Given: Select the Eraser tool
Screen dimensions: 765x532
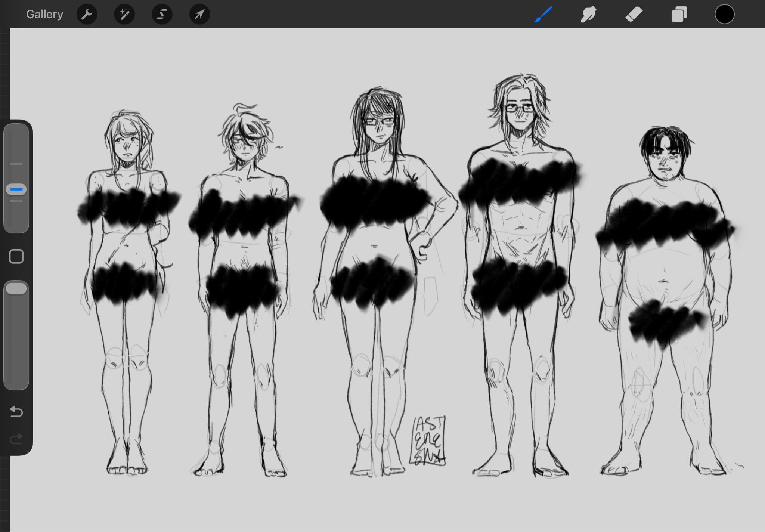Looking at the screenshot, I should (634, 15).
